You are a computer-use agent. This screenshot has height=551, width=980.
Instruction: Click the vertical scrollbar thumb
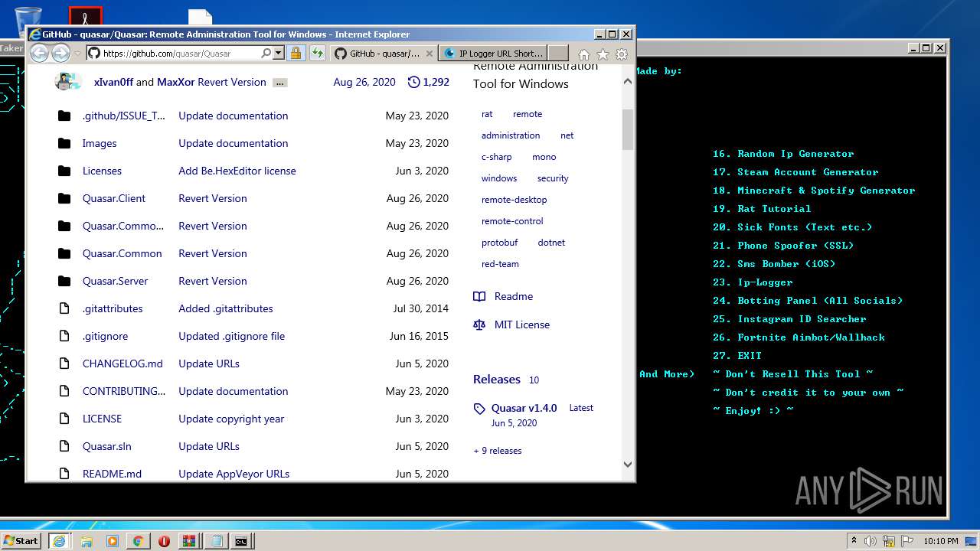[x=628, y=129]
